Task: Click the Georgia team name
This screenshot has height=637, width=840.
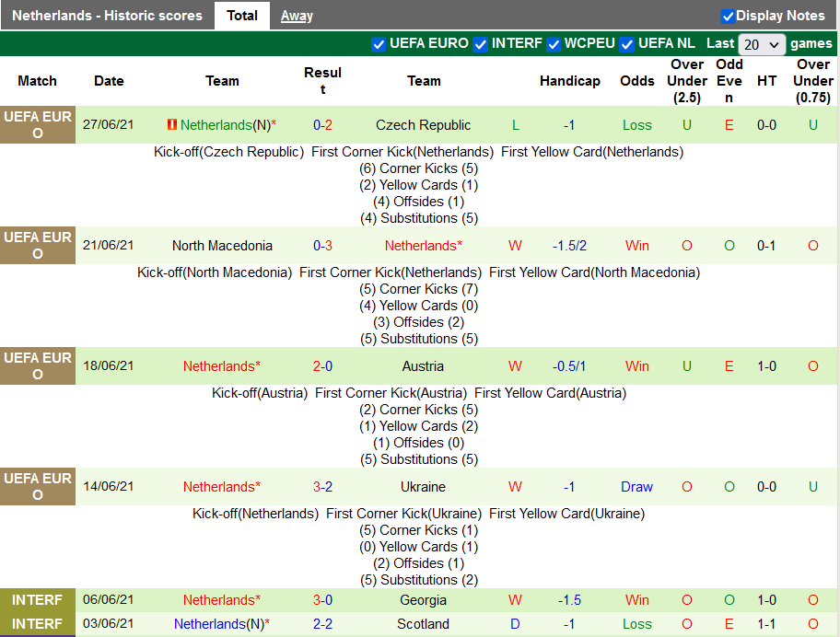Action: 423,600
